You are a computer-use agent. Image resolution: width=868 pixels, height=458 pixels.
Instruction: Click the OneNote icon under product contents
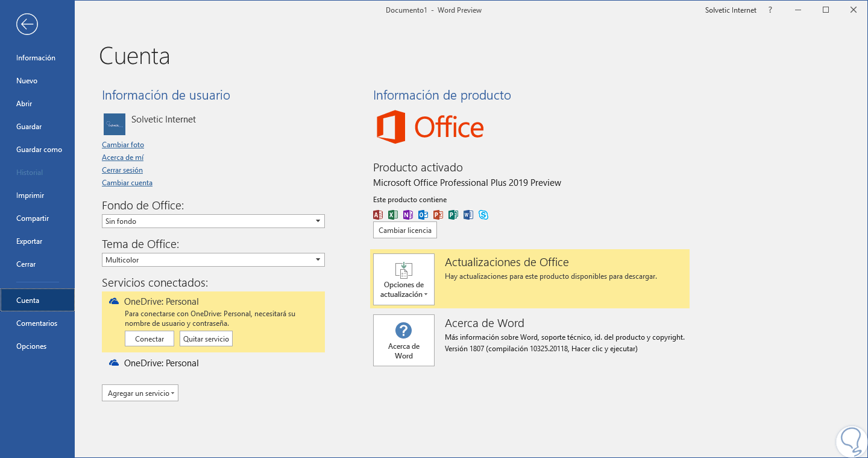pos(408,214)
